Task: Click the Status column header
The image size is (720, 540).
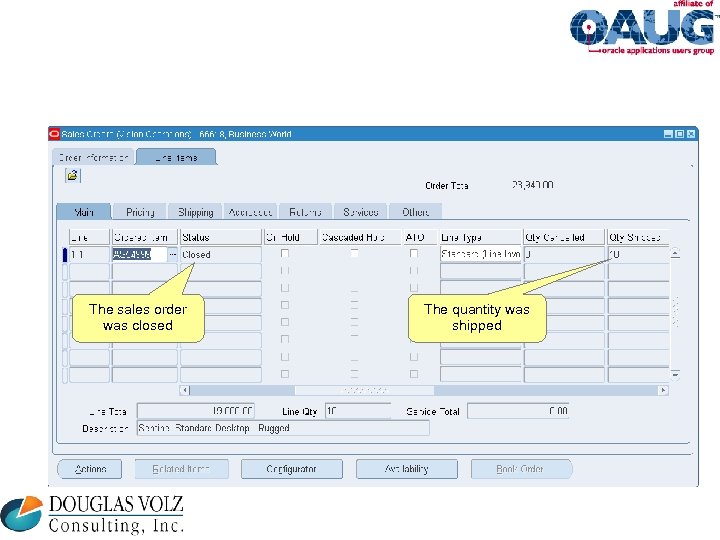Action: (220, 237)
